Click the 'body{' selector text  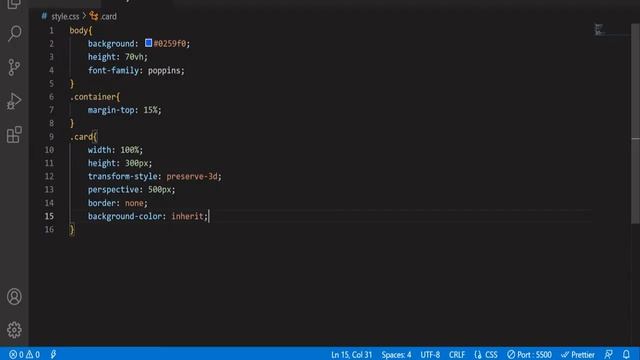click(81, 31)
